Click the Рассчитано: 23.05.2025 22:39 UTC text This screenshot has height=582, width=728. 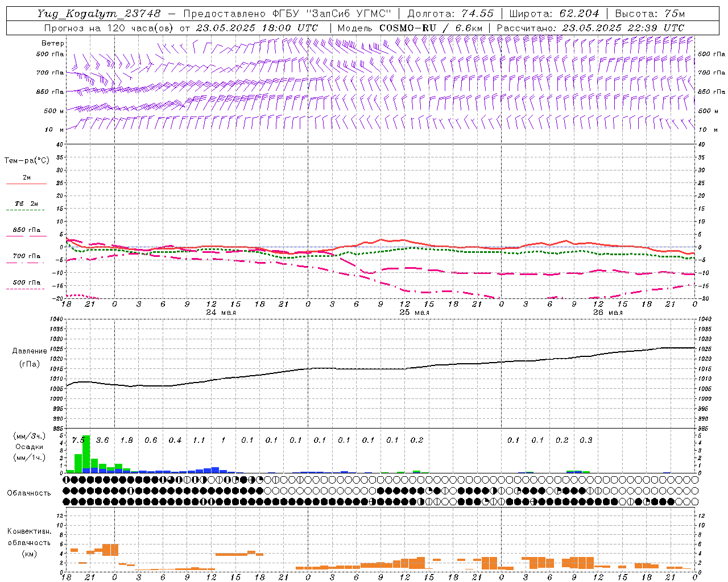(x=590, y=28)
